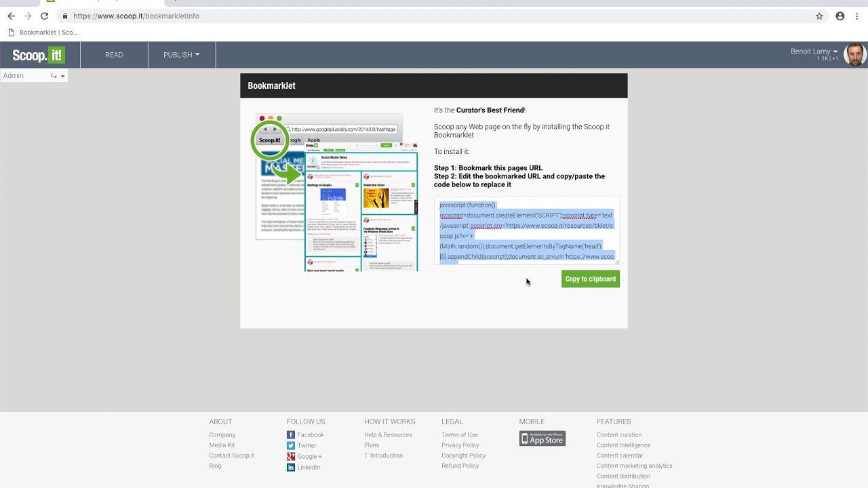Click inside the bookmarklet code text area
The width and height of the screenshot is (868, 488).
click(527, 230)
